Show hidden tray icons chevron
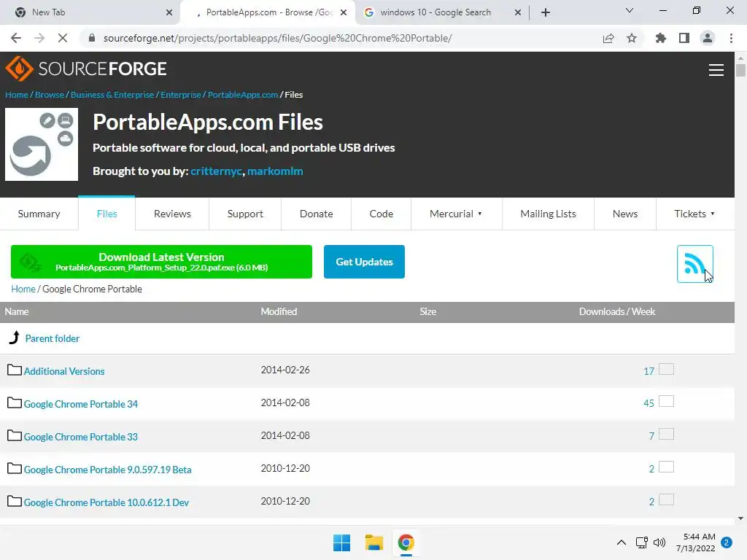747x560 pixels. (x=622, y=542)
